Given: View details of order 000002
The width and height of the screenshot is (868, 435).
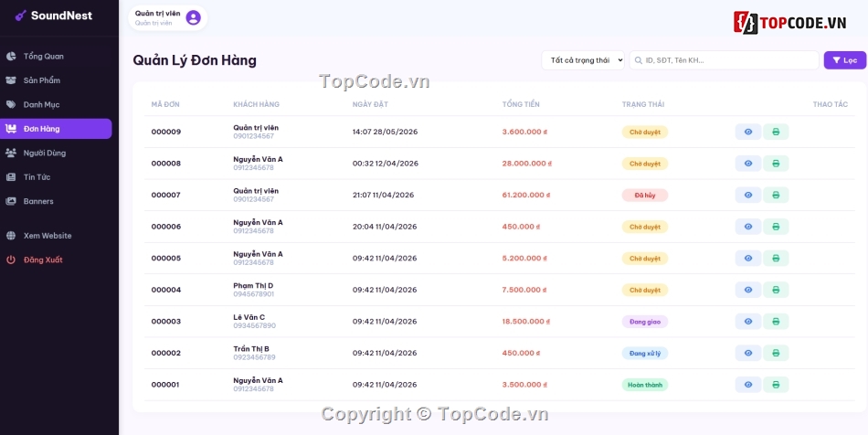Looking at the screenshot, I should [748, 353].
